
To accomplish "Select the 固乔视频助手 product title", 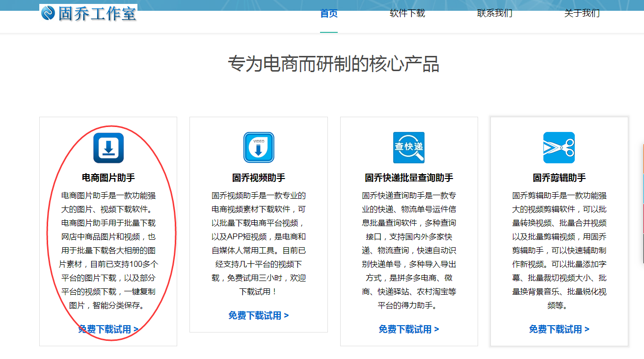I will pos(259,178).
